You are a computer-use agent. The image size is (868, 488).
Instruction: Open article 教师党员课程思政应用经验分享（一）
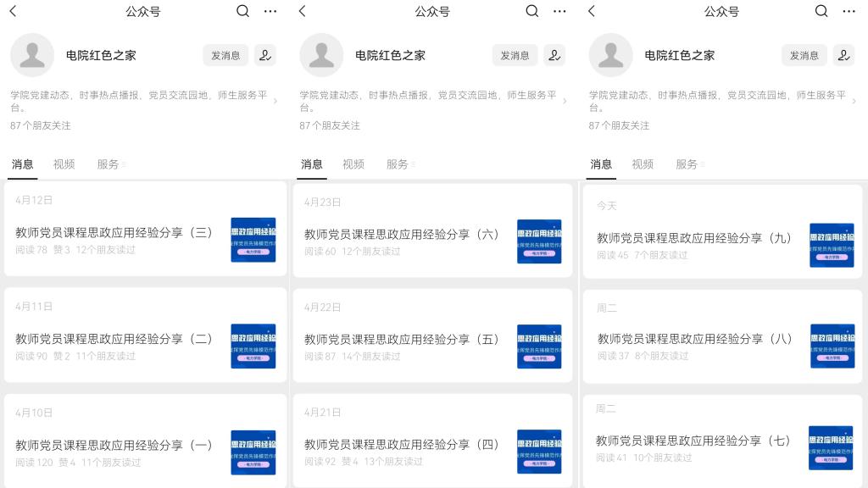[x=114, y=445]
